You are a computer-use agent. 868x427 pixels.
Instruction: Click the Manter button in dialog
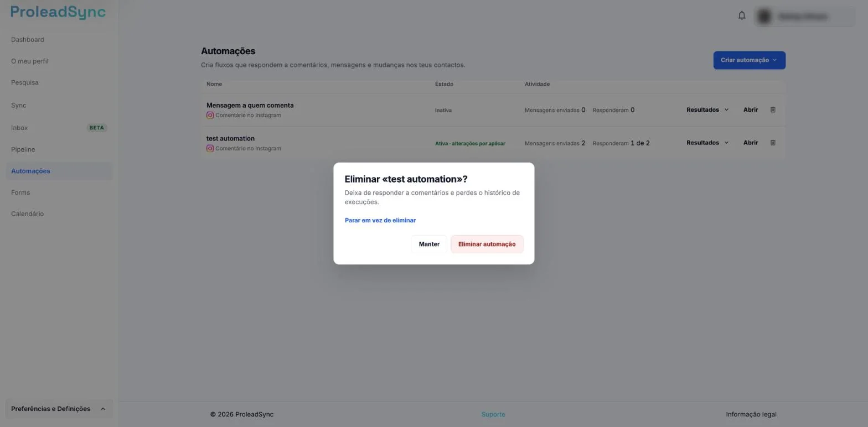click(429, 244)
